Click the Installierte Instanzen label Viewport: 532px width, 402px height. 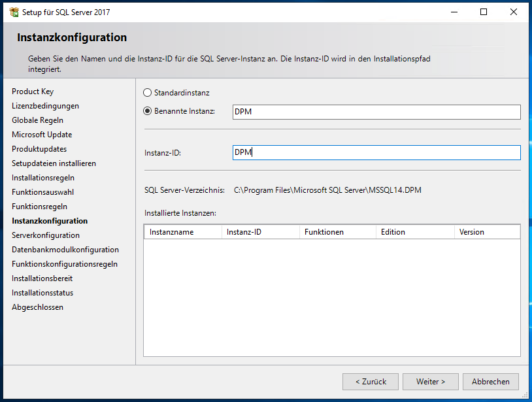pos(180,213)
